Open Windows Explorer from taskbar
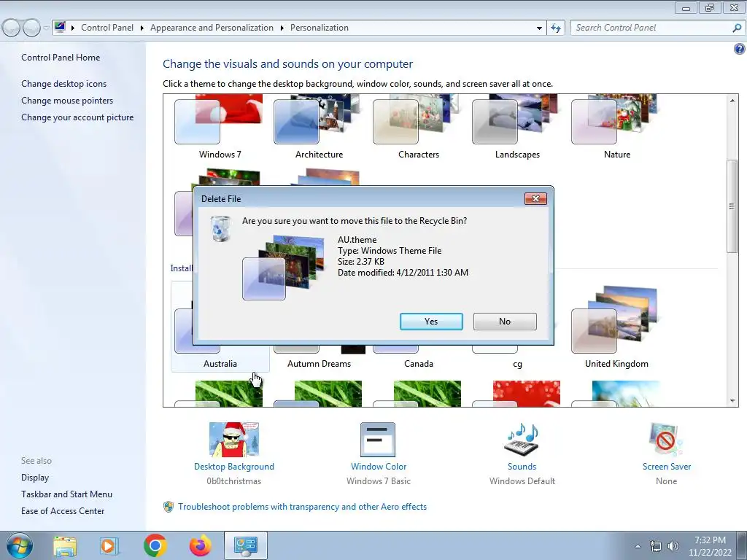Image resolution: width=747 pixels, height=560 pixels. 65,546
